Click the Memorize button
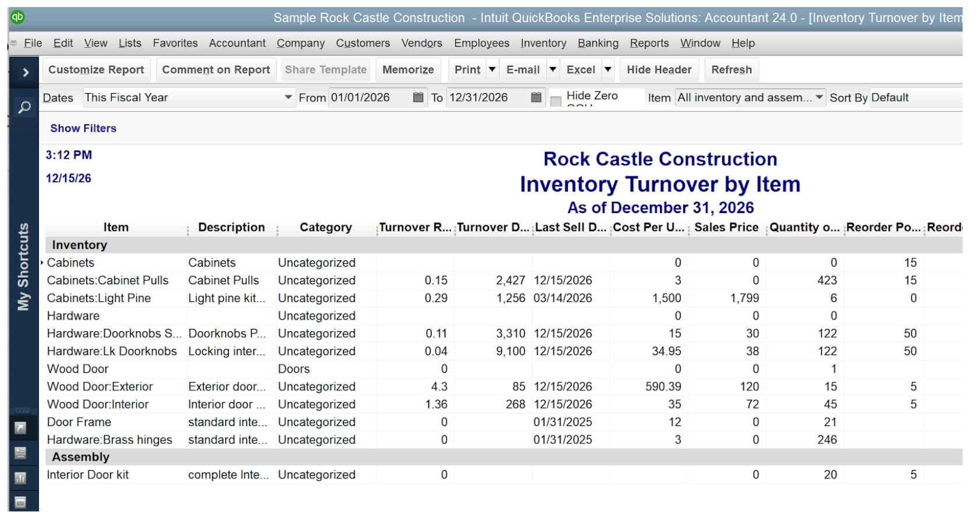This screenshot has height=518, width=980. pos(408,69)
